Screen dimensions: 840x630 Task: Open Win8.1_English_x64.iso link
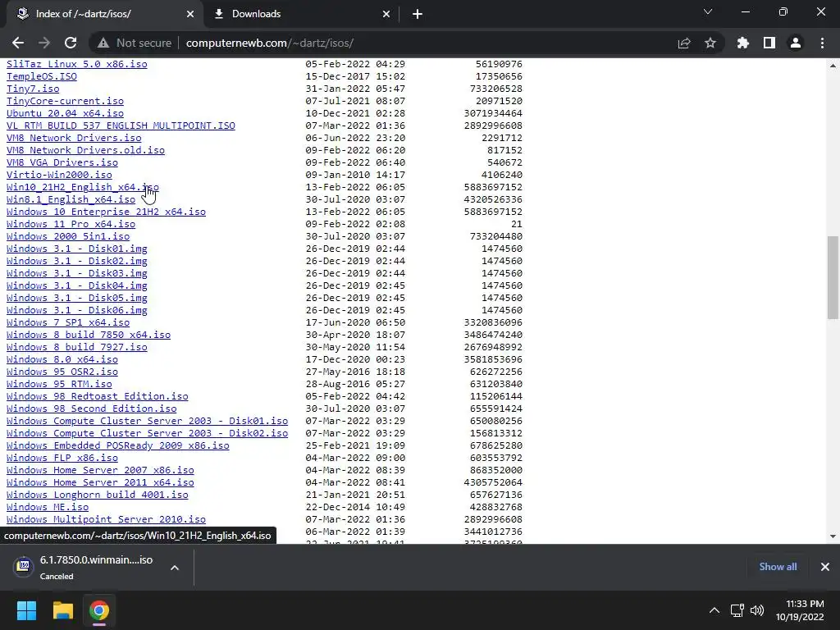click(71, 199)
